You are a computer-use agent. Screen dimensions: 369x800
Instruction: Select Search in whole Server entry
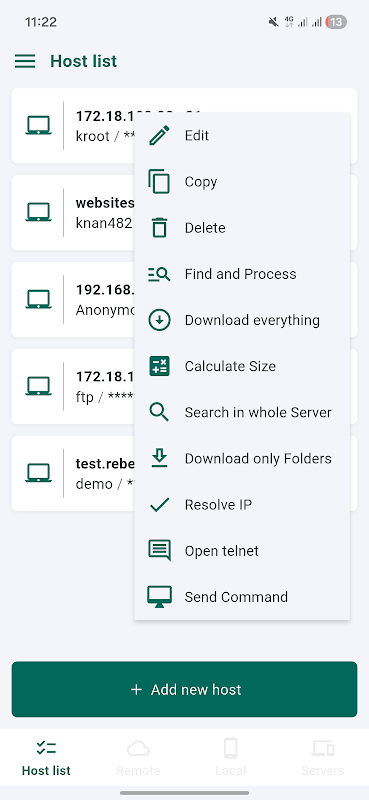pos(242,412)
